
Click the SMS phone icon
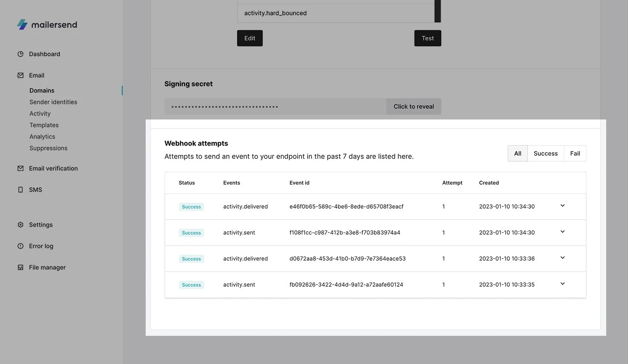pos(21,190)
